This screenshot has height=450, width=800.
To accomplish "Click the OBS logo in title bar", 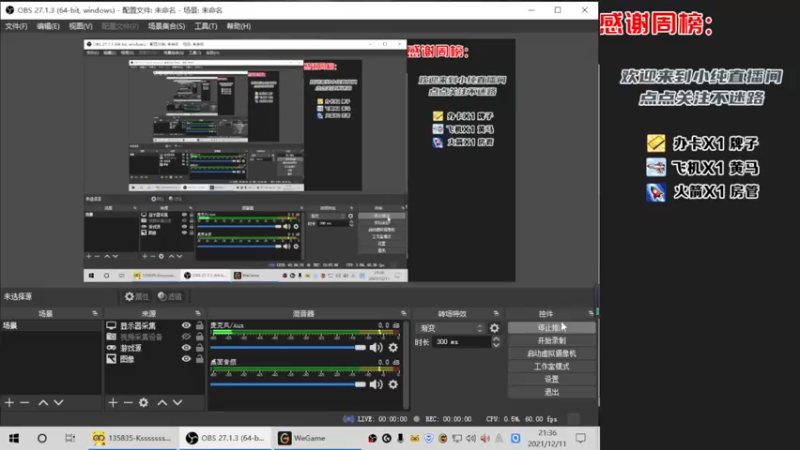I will pyautogui.click(x=10, y=10).
